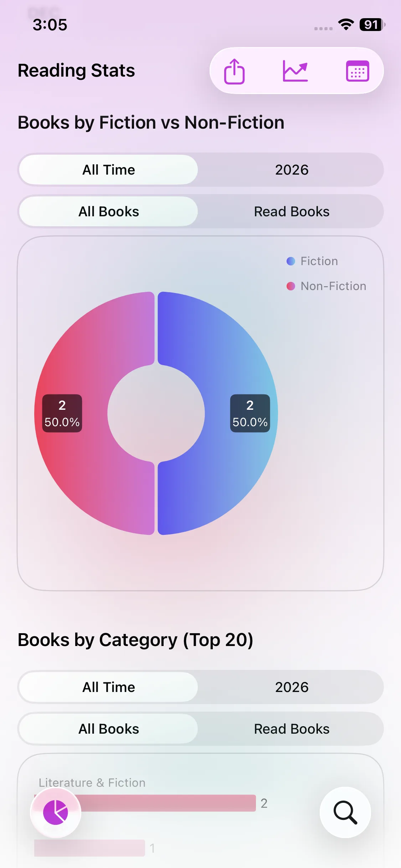Select the red Non-Fiction legend dot

pyautogui.click(x=291, y=286)
